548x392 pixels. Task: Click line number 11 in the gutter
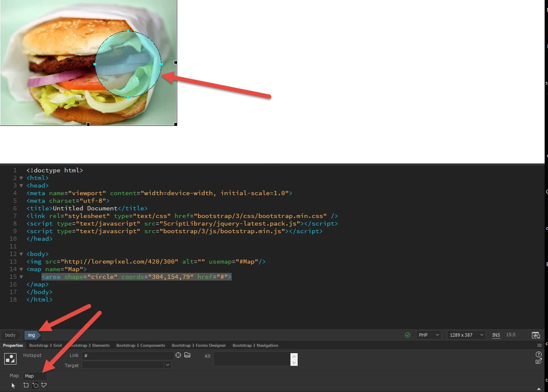click(13, 246)
